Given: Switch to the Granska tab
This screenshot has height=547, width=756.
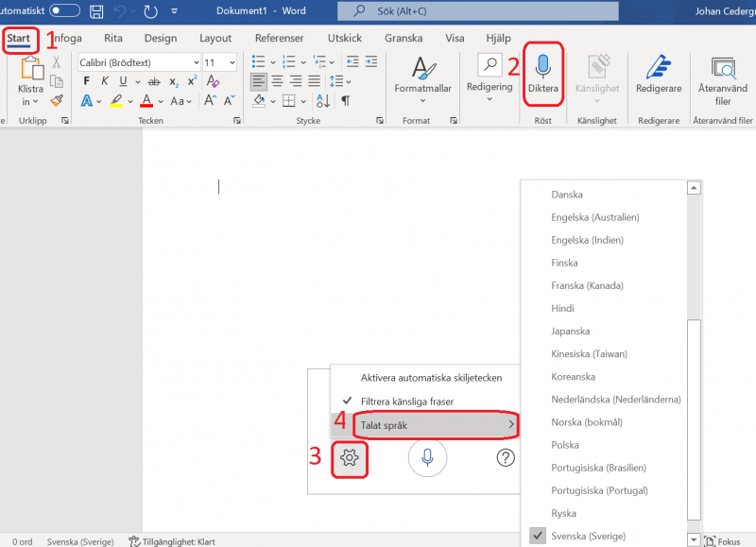Looking at the screenshot, I should (404, 38).
